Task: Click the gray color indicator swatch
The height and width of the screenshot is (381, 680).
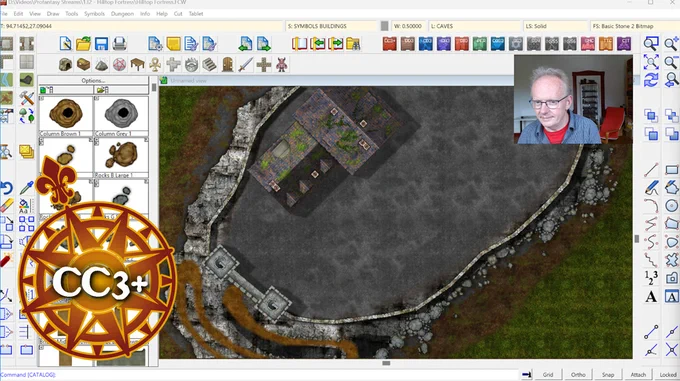Action: click(384, 26)
